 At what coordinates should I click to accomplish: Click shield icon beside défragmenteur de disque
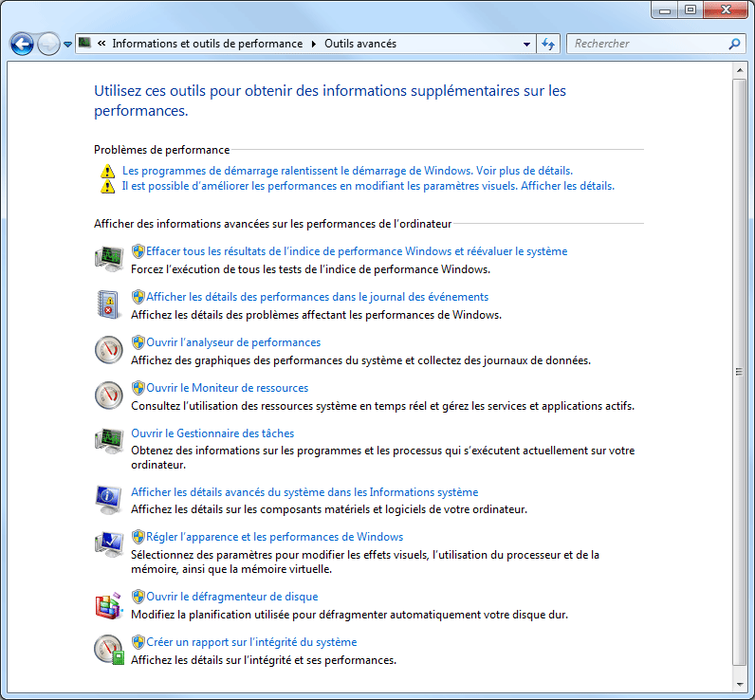click(x=138, y=597)
